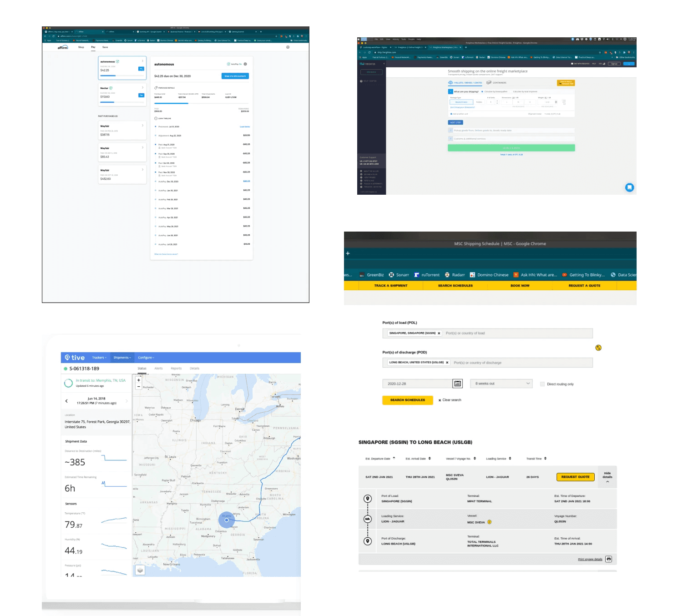
Task: Click the printer icon for voyage details
Action: tap(609, 559)
